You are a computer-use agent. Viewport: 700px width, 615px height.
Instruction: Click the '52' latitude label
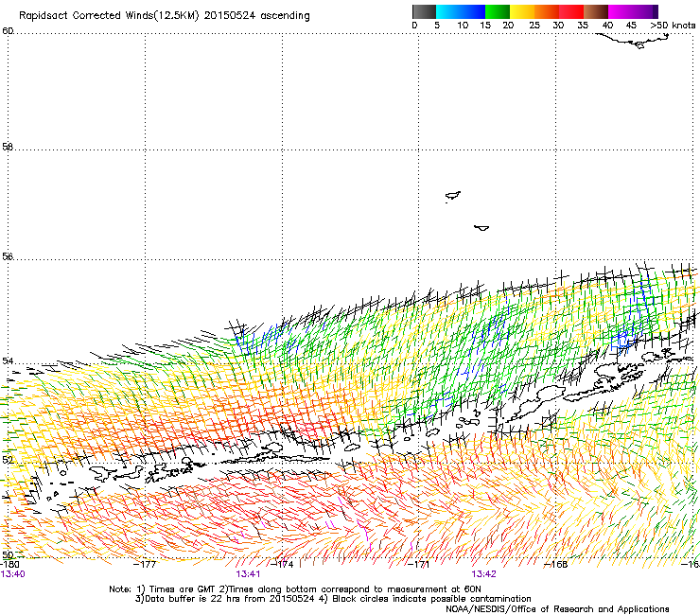click(x=8, y=460)
